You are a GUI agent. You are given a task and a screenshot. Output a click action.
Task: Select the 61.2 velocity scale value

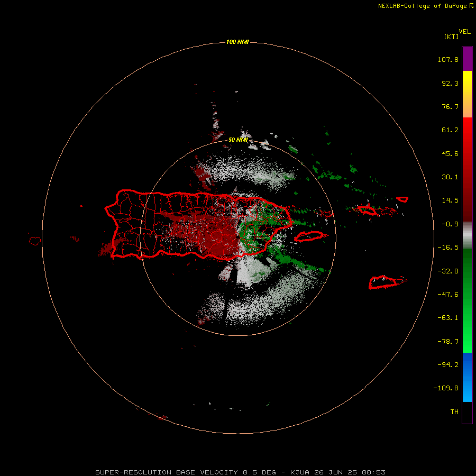click(450, 130)
